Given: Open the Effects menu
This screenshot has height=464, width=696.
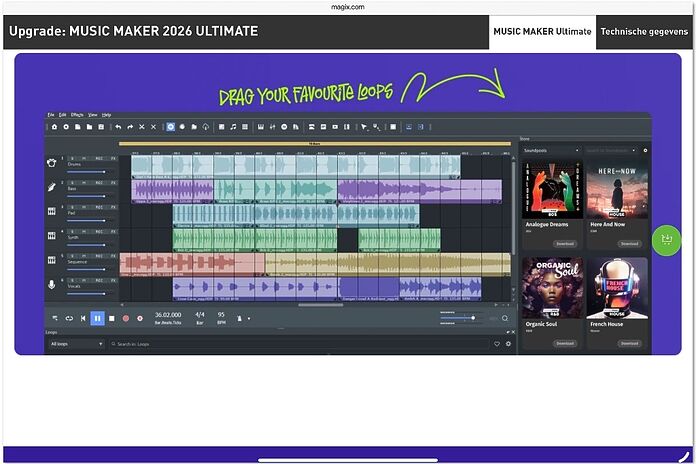Looking at the screenshot, I should pyautogui.click(x=77, y=115).
